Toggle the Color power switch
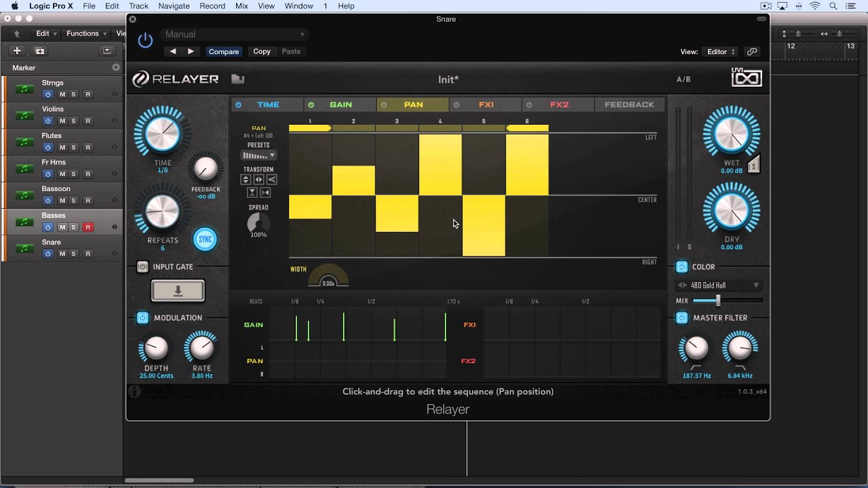 [x=682, y=267]
